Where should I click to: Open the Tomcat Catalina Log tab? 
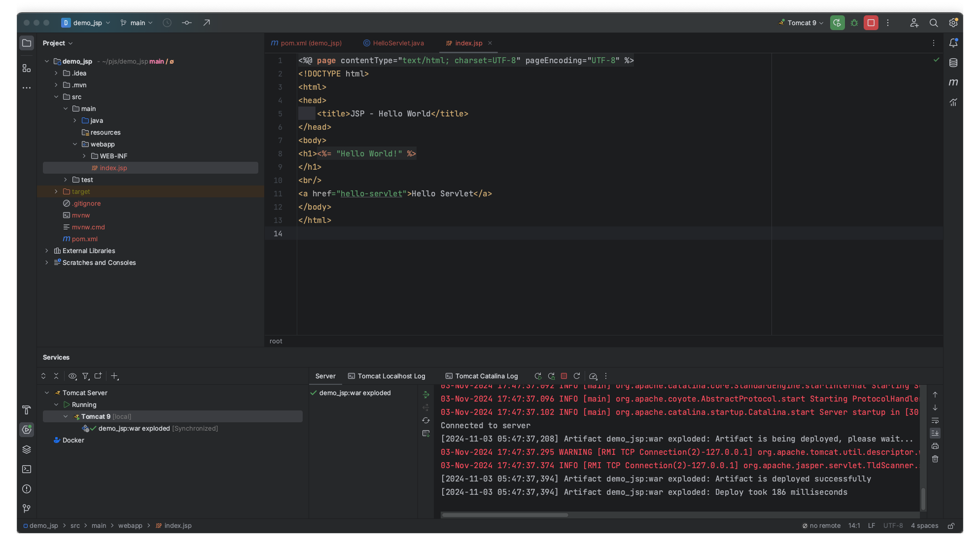point(482,376)
